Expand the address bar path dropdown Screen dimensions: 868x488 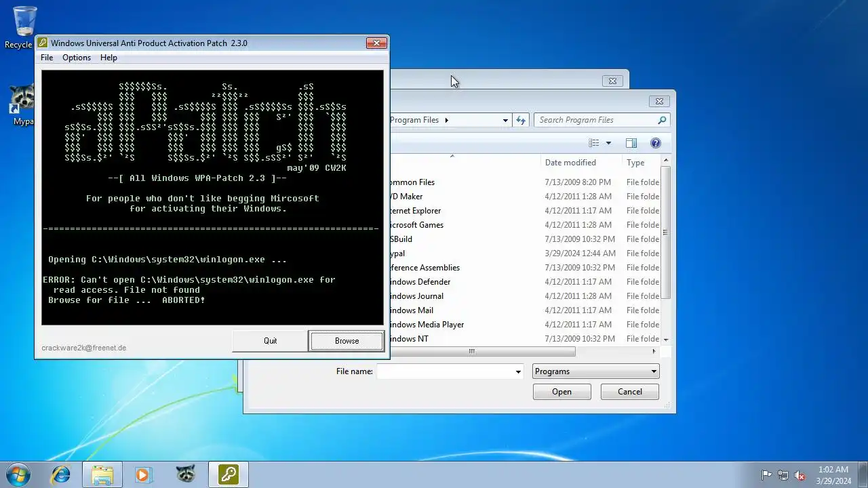pos(505,120)
